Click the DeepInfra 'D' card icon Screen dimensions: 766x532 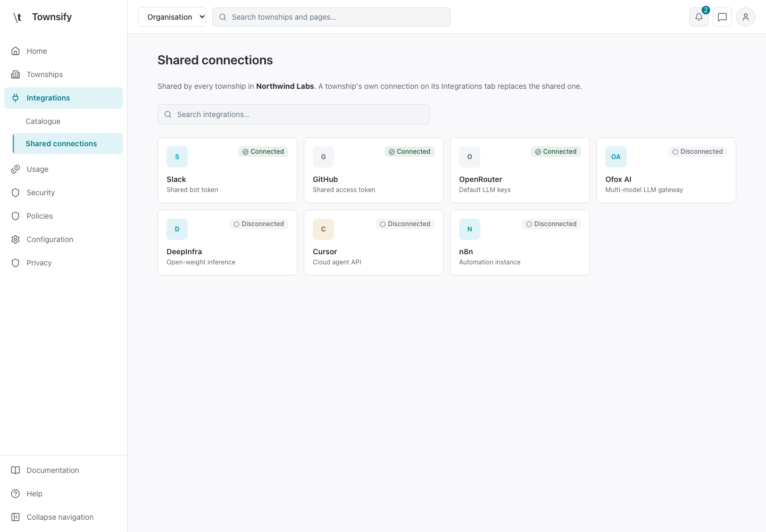[x=177, y=229]
